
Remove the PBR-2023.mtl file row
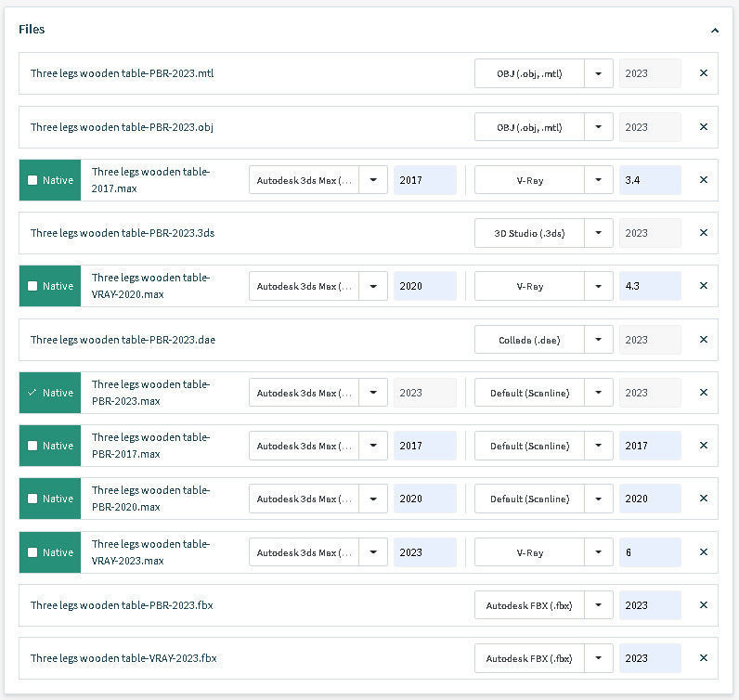tap(703, 73)
